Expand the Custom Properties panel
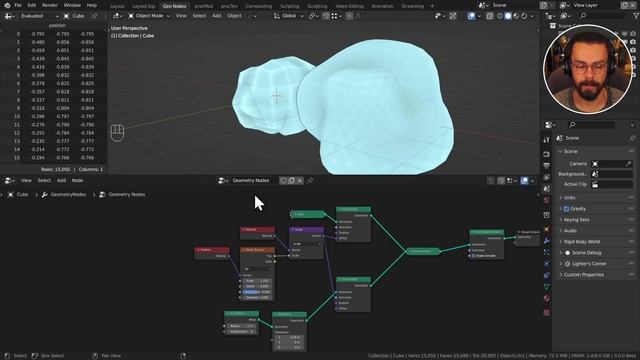Screen dimensions: 640x360 pos(595,275)
